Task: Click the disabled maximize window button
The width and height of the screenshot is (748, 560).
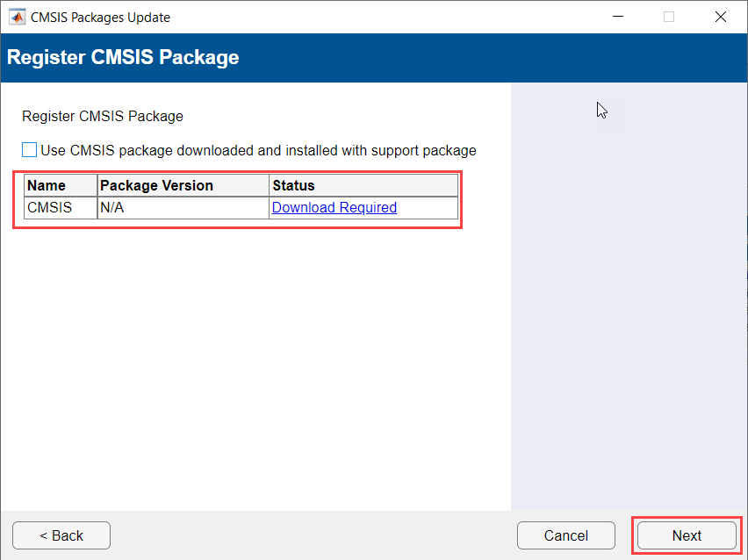Action: (669, 17)
